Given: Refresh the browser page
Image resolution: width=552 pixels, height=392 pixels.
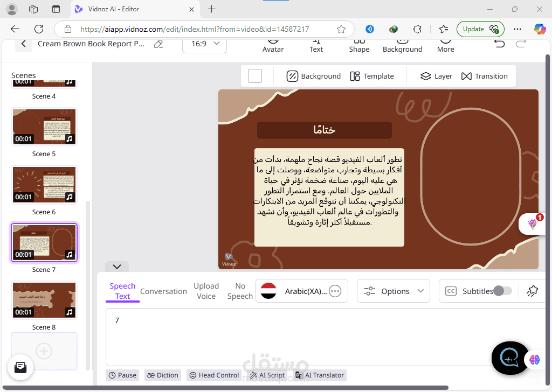Looking at the screenshot, I should click(39, 29).
